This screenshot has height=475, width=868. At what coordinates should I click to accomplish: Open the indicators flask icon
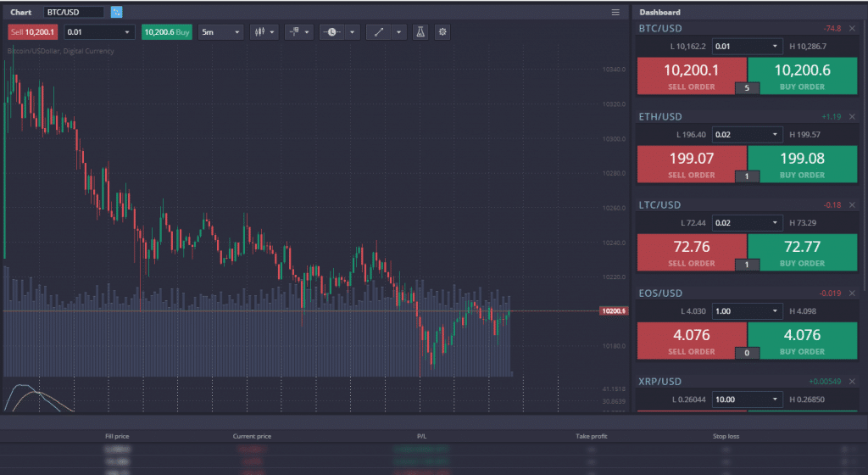point(420,32)
